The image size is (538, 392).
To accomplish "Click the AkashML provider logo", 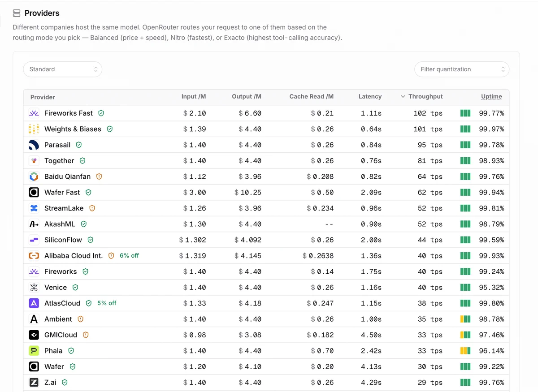I will click(x=34, y=224).
